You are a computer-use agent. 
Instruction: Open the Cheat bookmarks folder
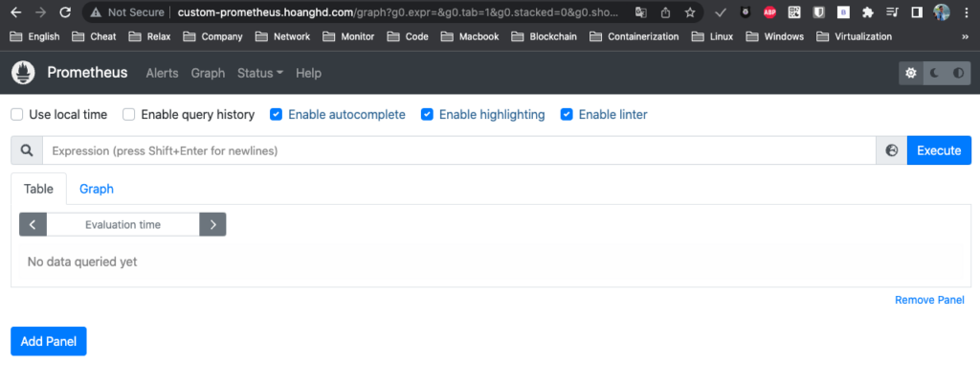click(x=95, y=37)
